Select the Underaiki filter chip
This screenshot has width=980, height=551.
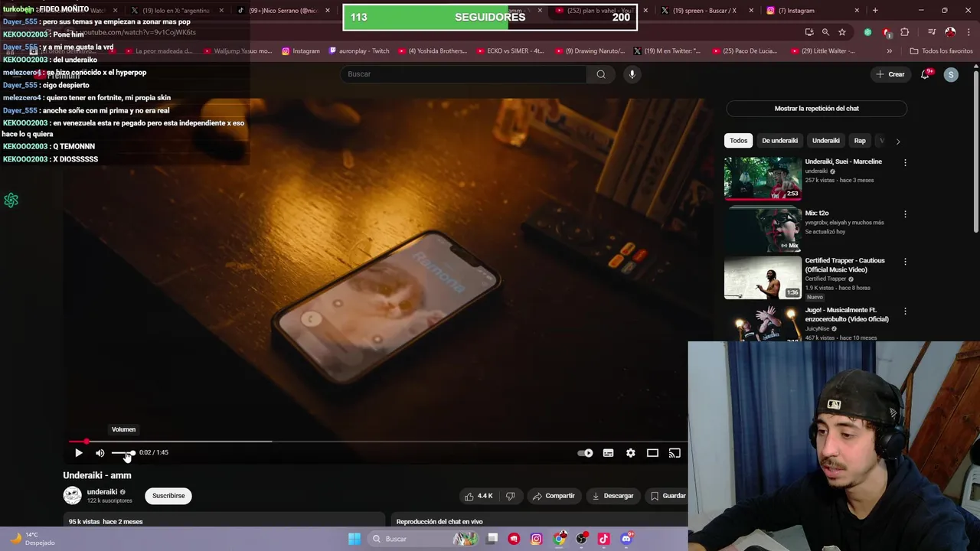point(825,141)
